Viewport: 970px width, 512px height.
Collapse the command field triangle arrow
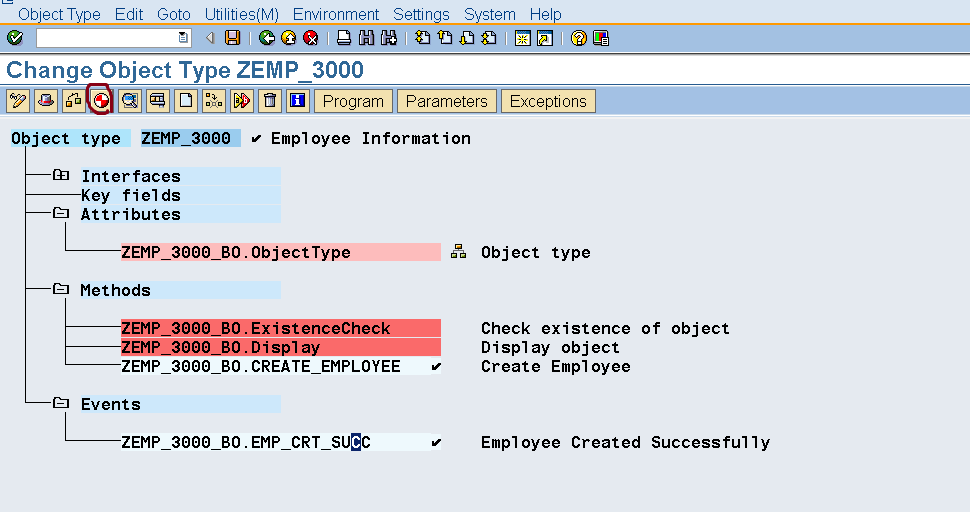point(210,38)
